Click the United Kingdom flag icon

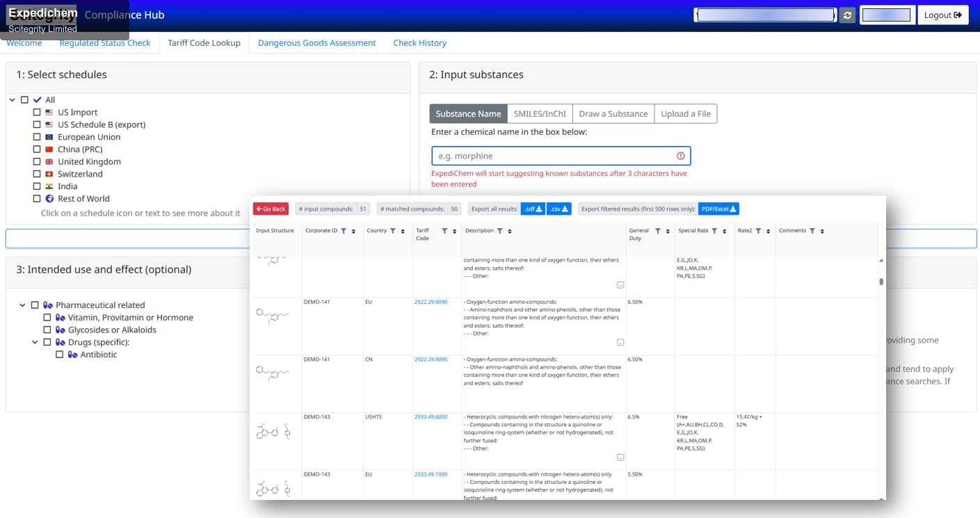coord(49,162)
